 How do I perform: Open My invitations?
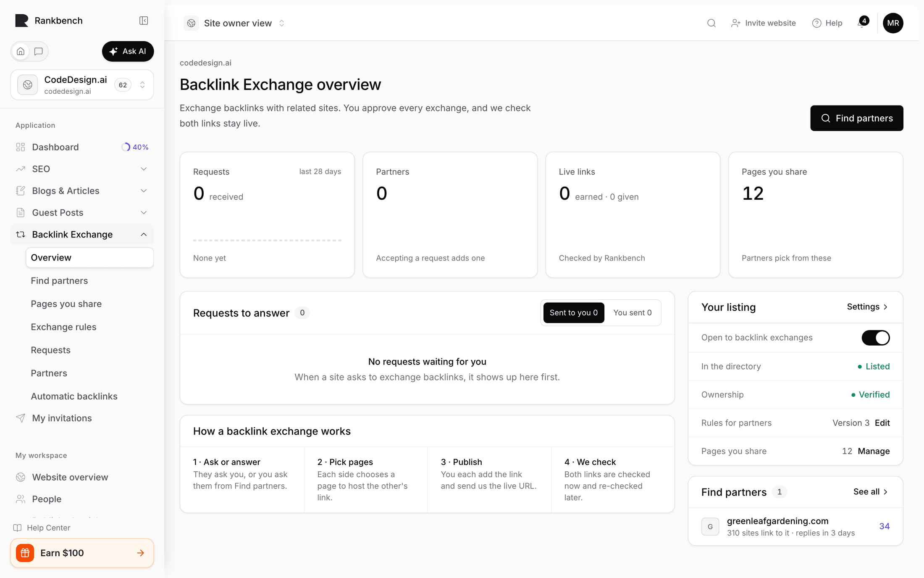tap(82, 418)
